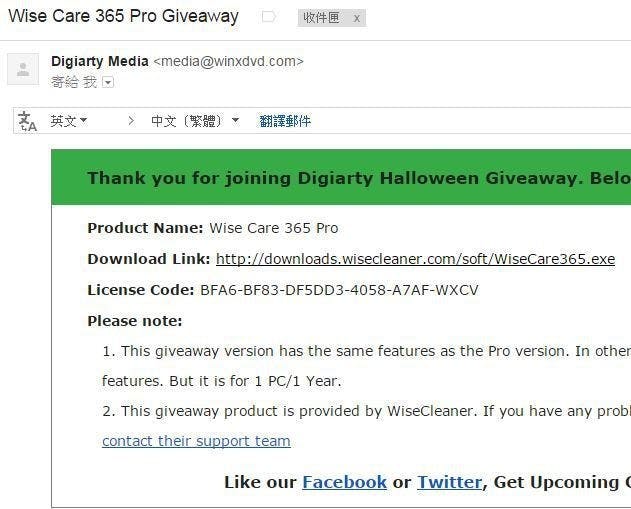This screenshot has width=631, height=509.
Task: Open the WiseCare365.exe download link
Action: click(415, 259)
